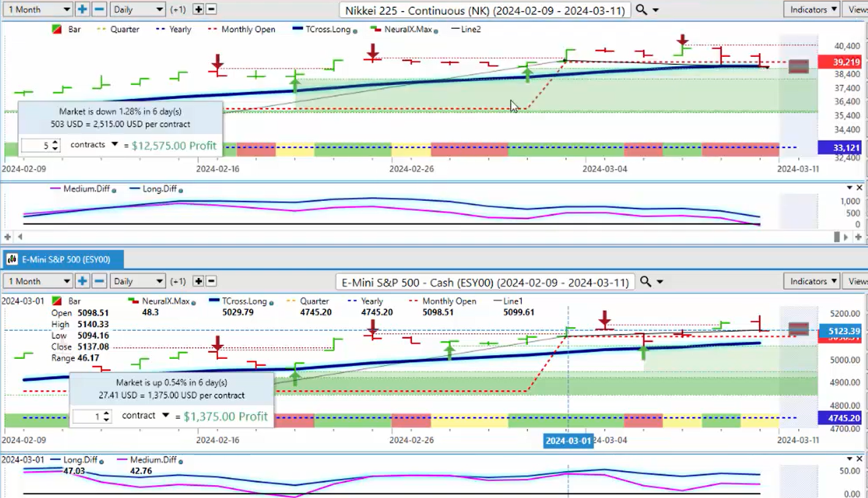This screenshot has height=498, width=868.
Task: Close the E-Mini Long.Diff indicator pane
Action: click(x=859, y=459)
